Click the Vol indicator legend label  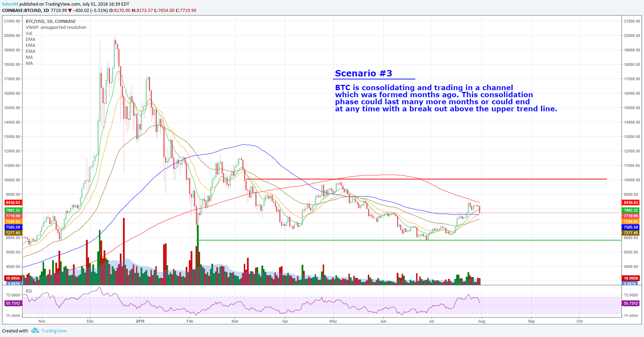29,33
